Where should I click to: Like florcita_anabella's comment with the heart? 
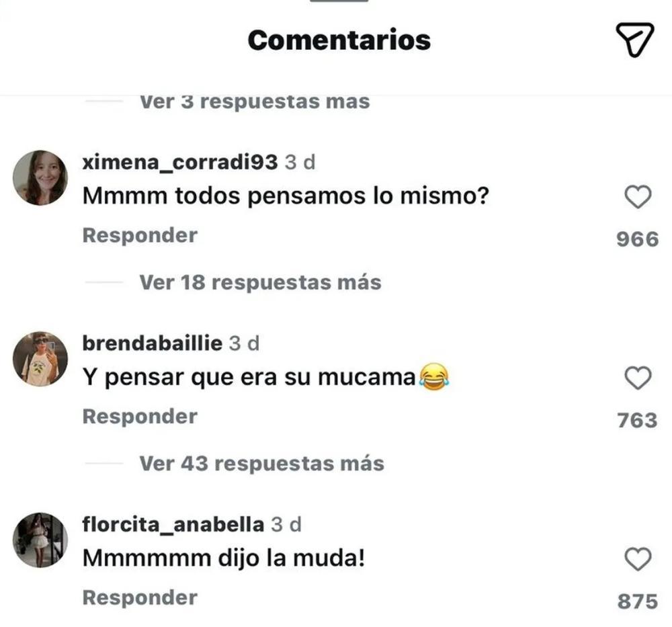[638, 559]
